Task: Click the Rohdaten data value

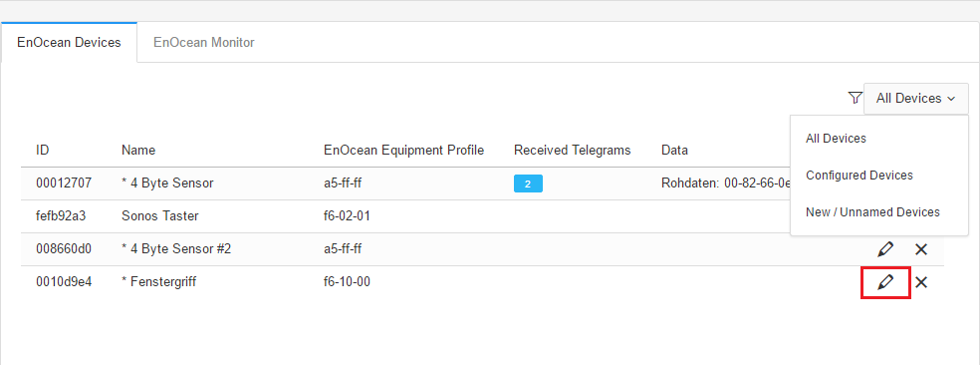Action: (726, 183)
